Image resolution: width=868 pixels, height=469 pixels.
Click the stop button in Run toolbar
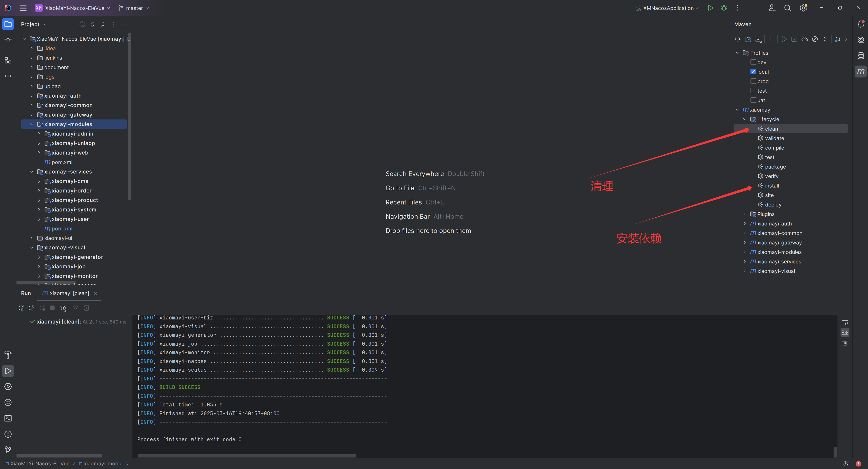pyautogui.click(x=52, y=308)
